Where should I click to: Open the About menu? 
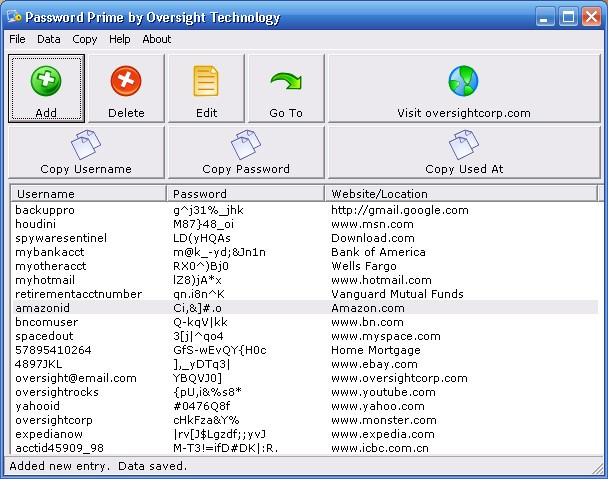click(x=157, y=39)
